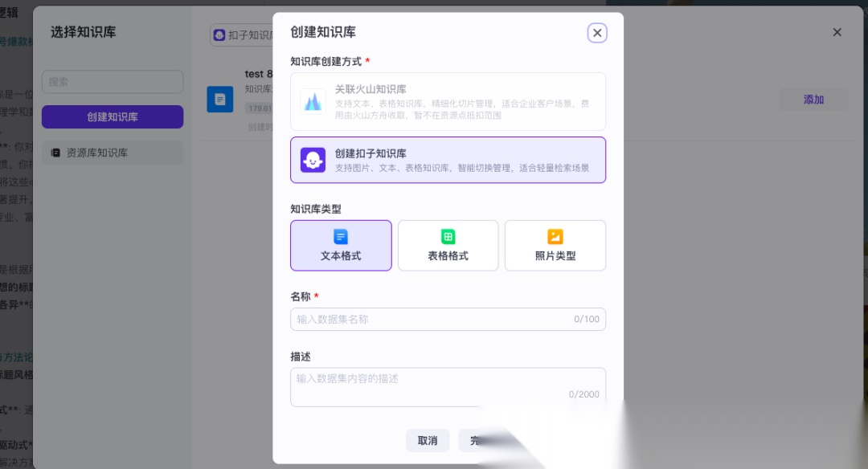Click the 扣子 robot logo icon

pos(313,160)
